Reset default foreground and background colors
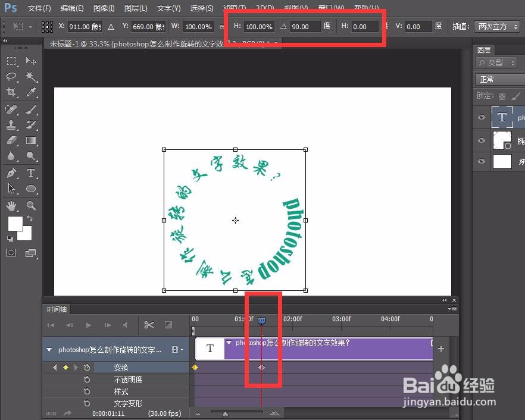This screenshot has width=525, height=420. coord(10,238)
